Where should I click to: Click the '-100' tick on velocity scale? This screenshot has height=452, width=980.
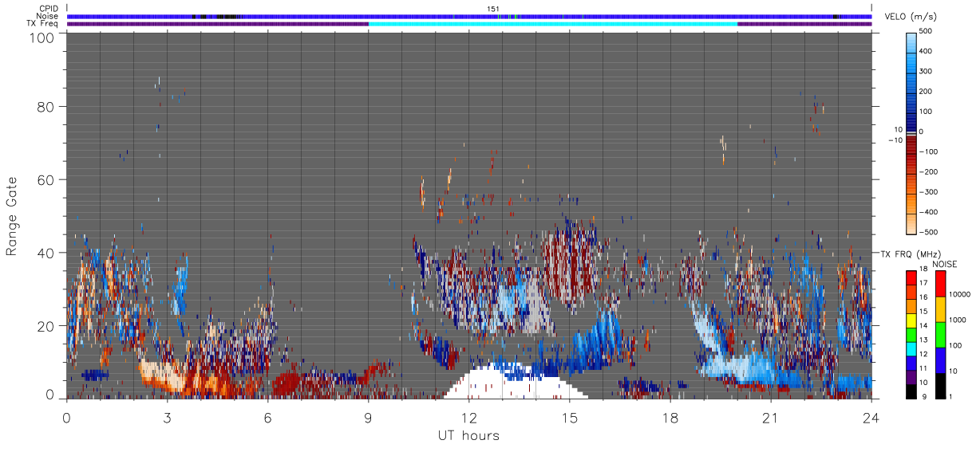[x=930, y=151]
